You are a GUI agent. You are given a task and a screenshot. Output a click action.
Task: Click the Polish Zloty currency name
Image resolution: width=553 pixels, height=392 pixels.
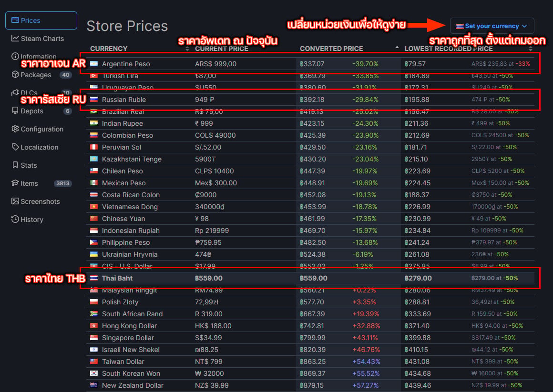tap(120, 302)
